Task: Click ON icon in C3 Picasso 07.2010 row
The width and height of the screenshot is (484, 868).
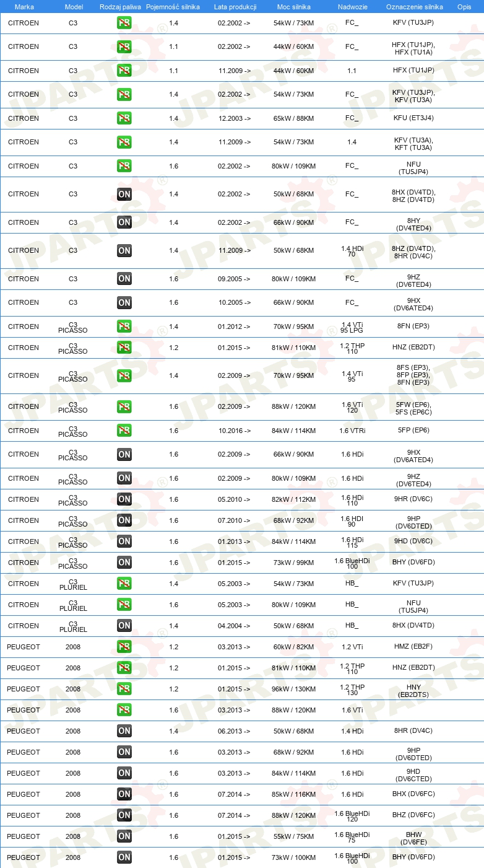Action: [124, 520]
